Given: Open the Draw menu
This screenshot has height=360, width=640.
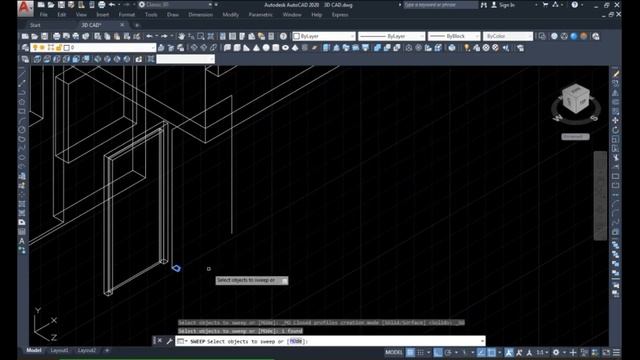Looking at the screenshot, I should coord(173,15).
